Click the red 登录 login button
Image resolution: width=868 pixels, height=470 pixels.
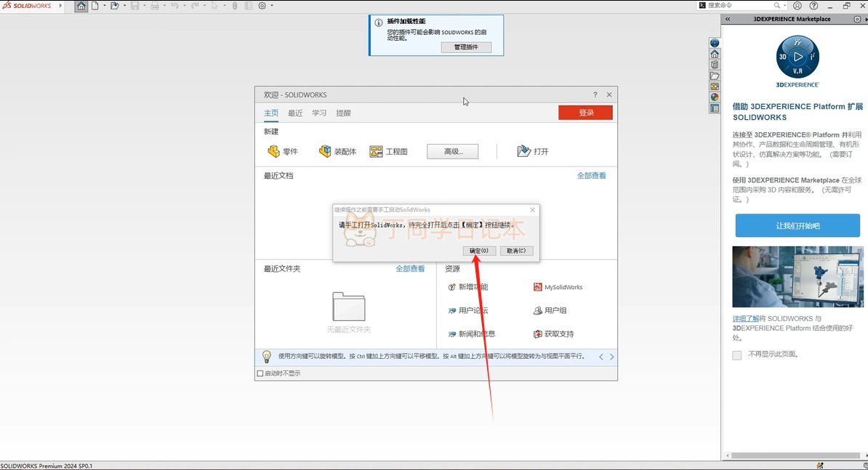click(585, 113)
